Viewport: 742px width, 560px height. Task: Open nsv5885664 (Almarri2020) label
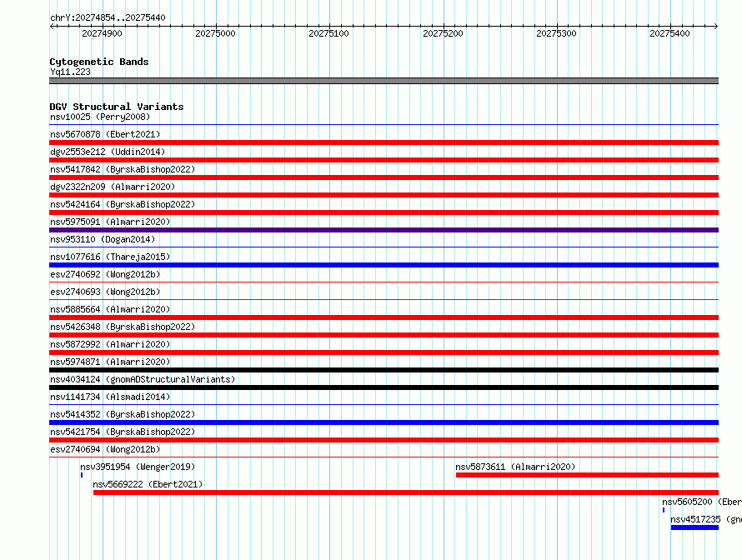pyautogui.click(x=110, y=309)
